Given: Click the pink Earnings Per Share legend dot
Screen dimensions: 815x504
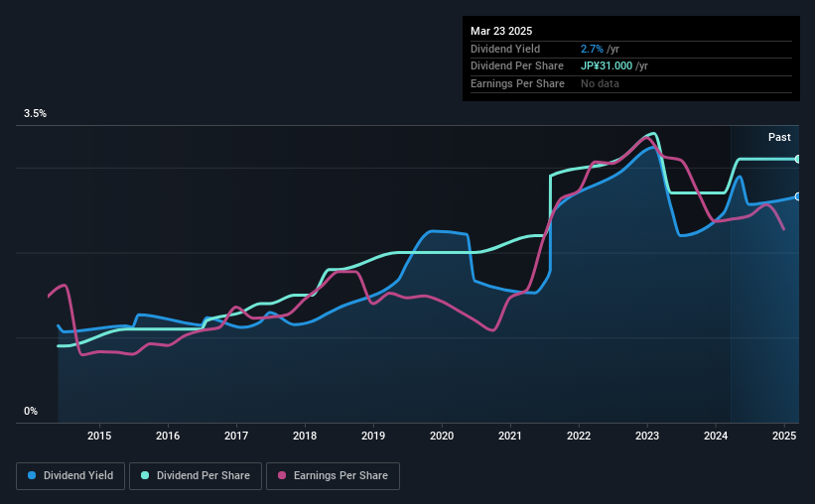Looking at the screenshot, I should (282, 475).
